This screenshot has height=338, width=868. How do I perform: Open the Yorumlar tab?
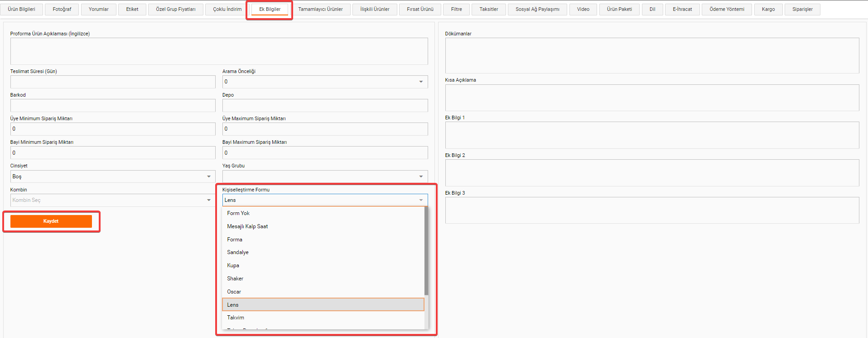pos(98,9)
